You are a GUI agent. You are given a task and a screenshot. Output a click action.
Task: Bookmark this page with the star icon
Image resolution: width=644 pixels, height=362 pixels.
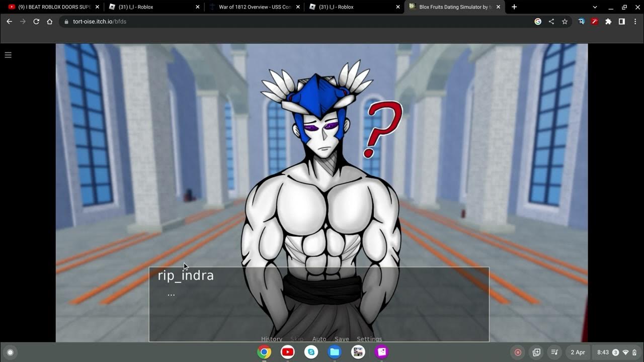565,22
